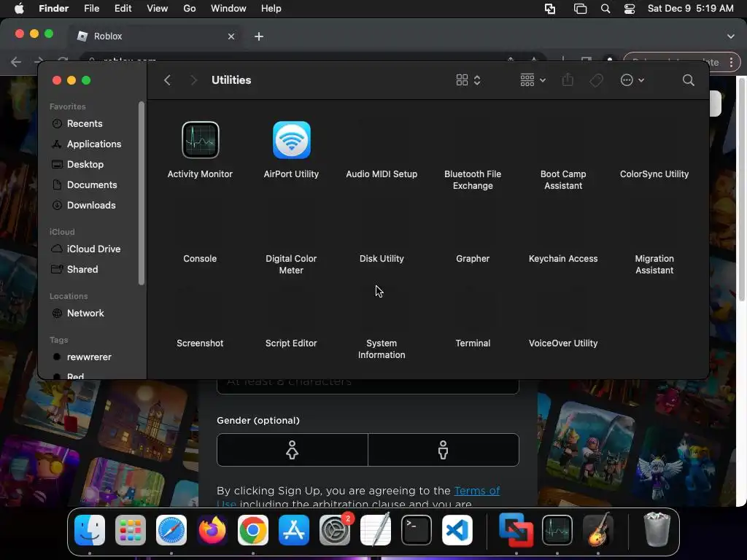Select Screenshot item label

click(x=200, y=343)
